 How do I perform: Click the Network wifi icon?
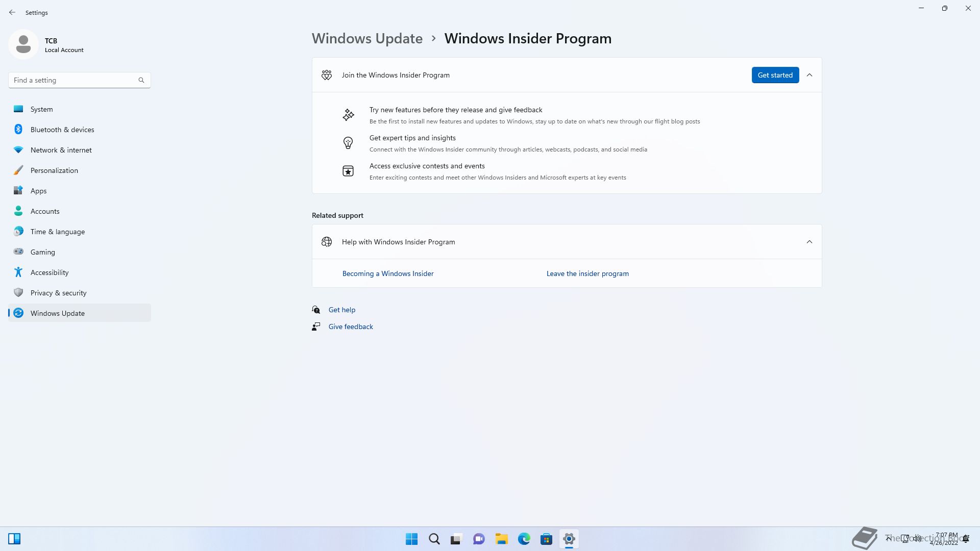coord(18,149)
